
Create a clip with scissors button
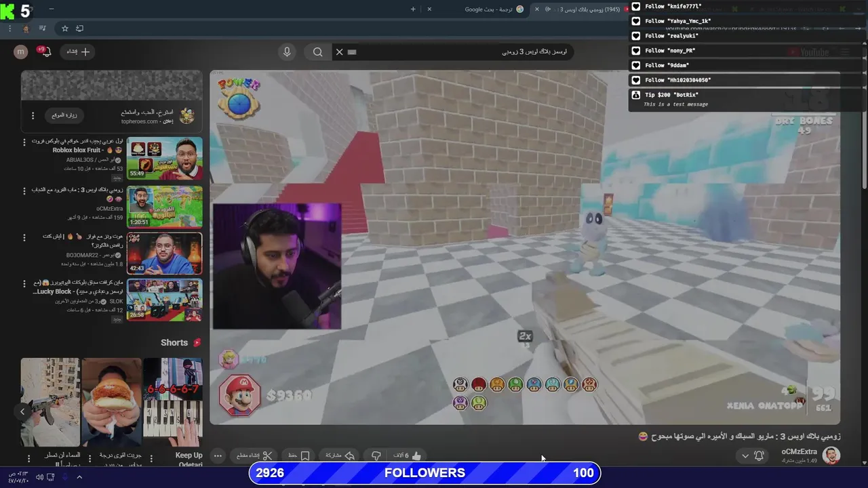pos(254,455)
